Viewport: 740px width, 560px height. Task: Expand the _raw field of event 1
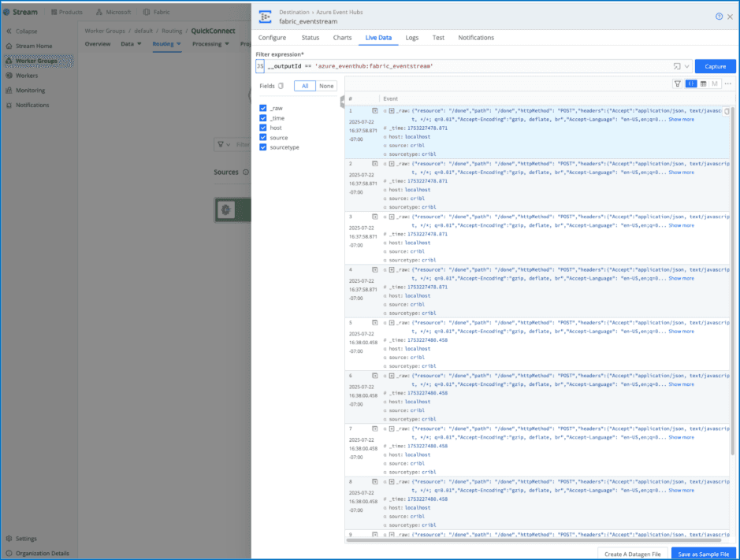point(392,111)
